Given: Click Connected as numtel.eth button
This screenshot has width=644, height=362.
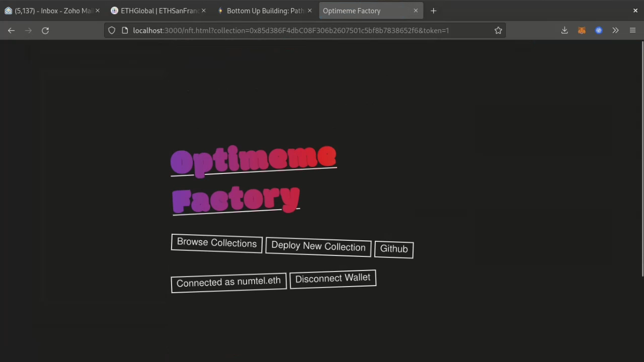Looking at the screenshot, I should tap(229, 282).
